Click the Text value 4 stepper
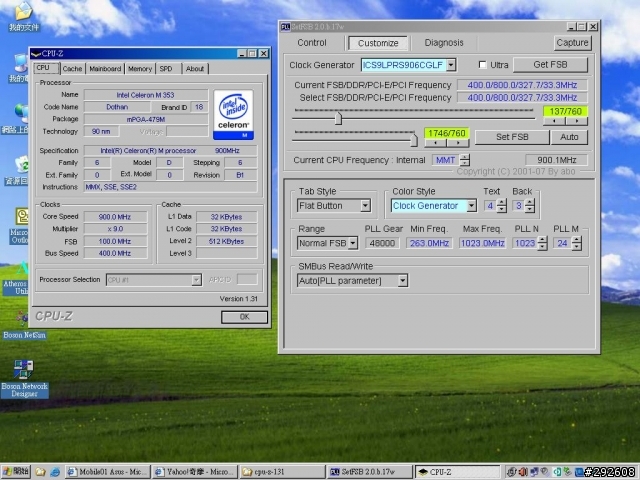This screenshot has height=480, width=640. (x=502, y=205)
